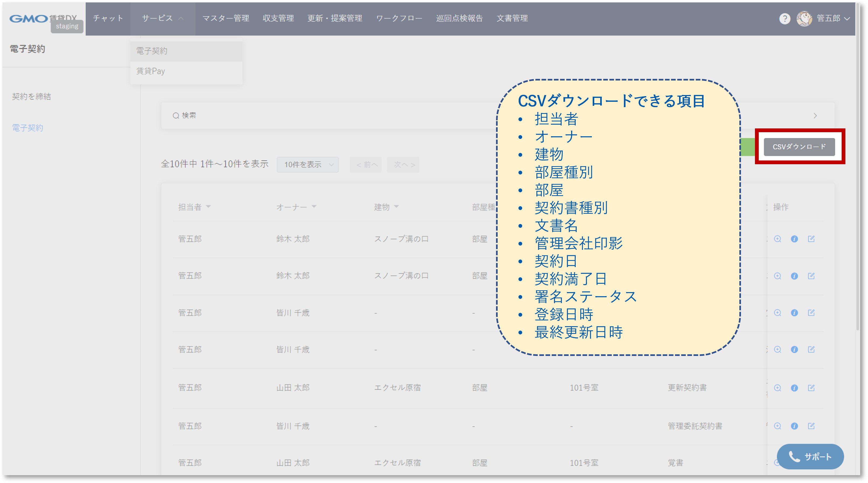The height and width of the screenshot is (483, 868).
Task: Expand the search panel chevron
Action: click(x=815, y=115)
